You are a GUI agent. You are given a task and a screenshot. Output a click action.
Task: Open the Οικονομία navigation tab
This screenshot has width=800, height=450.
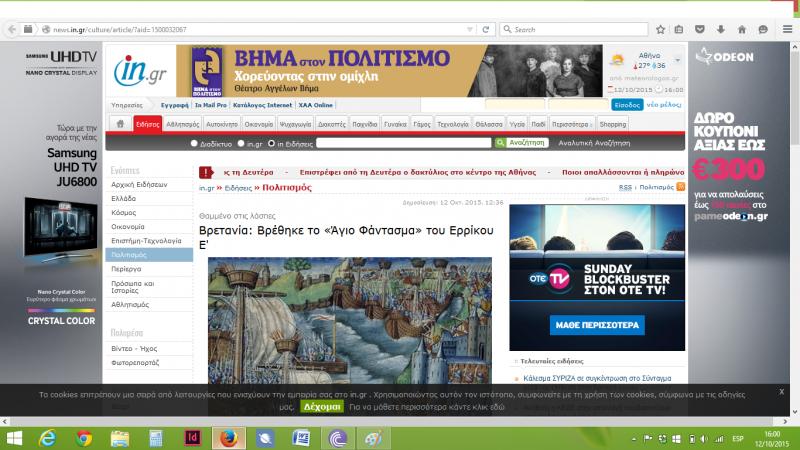click(x=259, y=124)
